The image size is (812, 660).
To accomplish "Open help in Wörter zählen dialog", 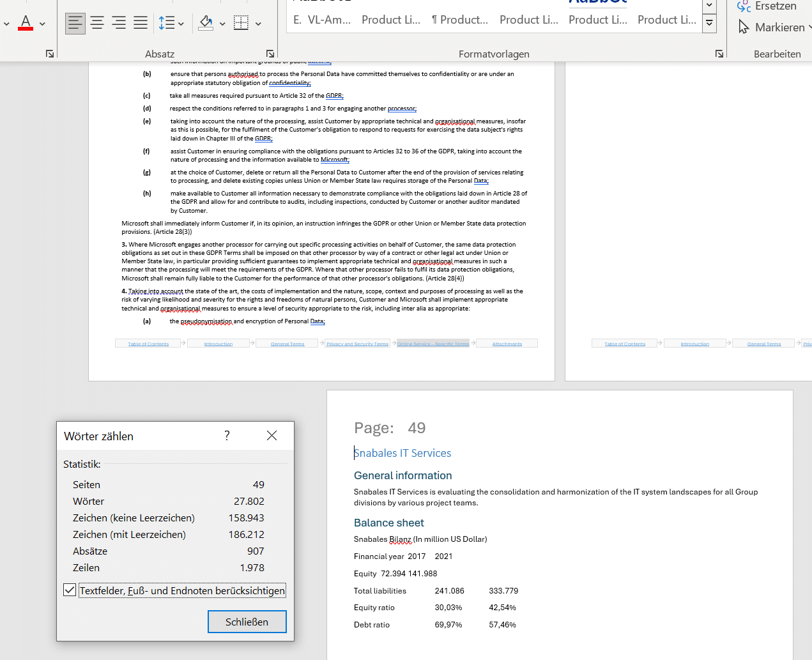I will [227, 436].
